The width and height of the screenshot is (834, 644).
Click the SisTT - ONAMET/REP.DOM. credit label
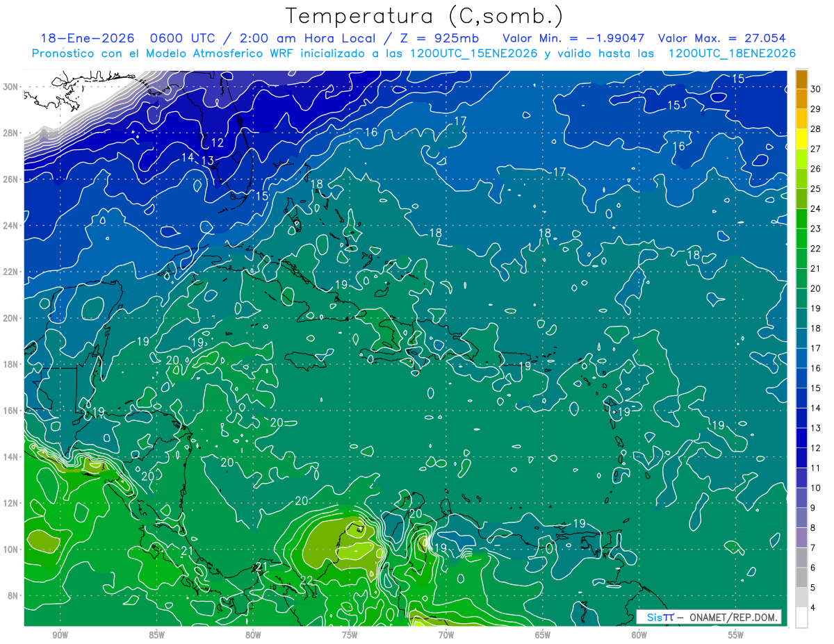(x=709, y=617)
